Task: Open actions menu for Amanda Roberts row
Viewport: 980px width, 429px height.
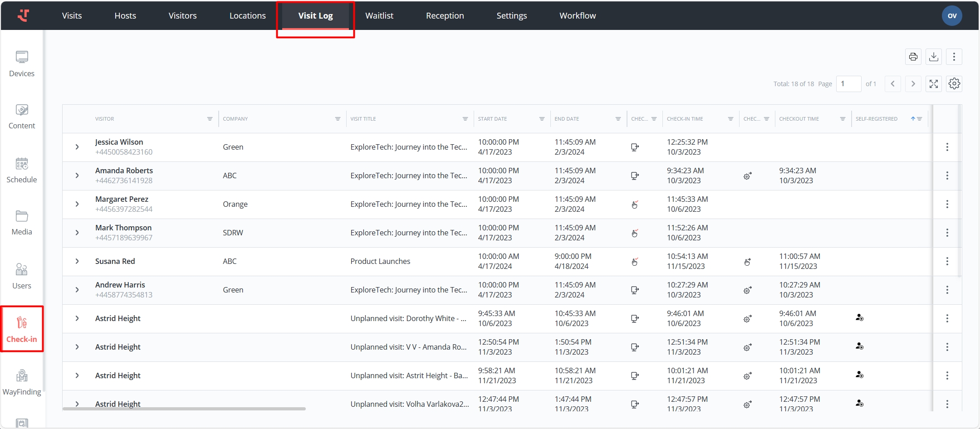Action: [947, 175]
